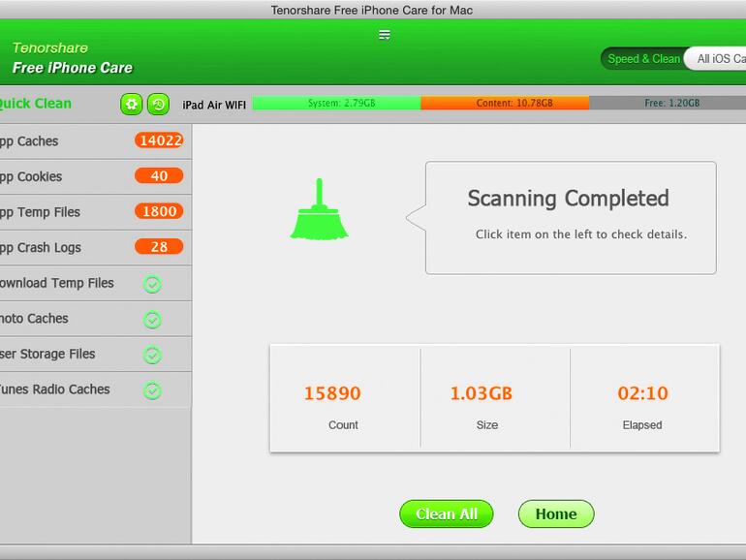Select the User Storage Files check icon
Image resolution: width=746 pixels, height=560 pixels.
point(152,355)
